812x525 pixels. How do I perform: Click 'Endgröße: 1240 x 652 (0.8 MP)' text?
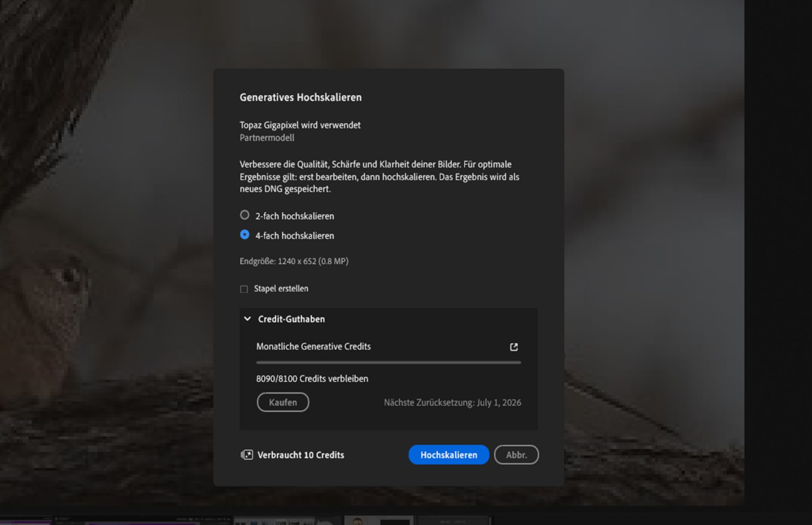point(294,261)
